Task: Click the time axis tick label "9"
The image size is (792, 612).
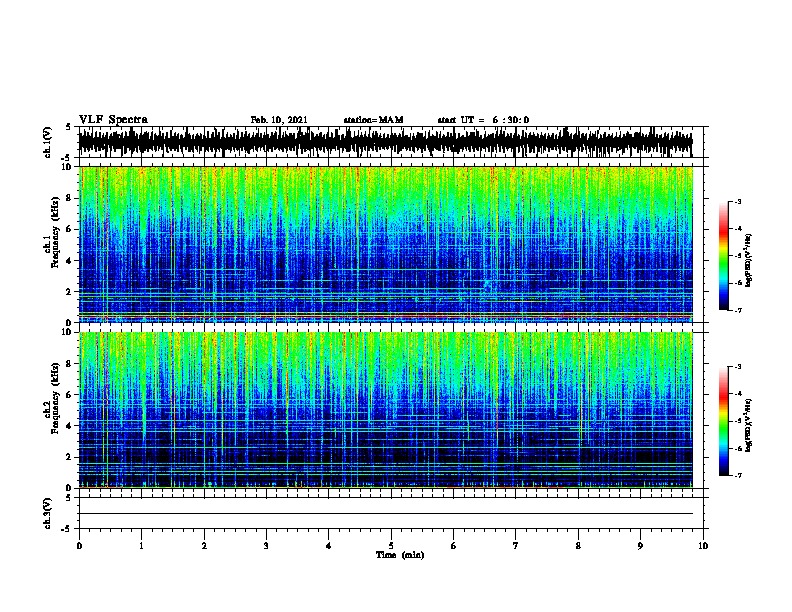Action: [x=640, y=546]
